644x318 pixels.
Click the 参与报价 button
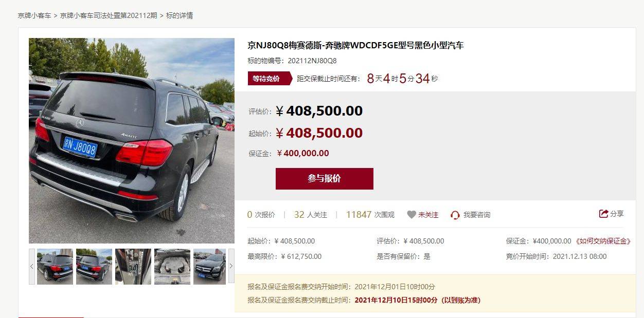325,179
